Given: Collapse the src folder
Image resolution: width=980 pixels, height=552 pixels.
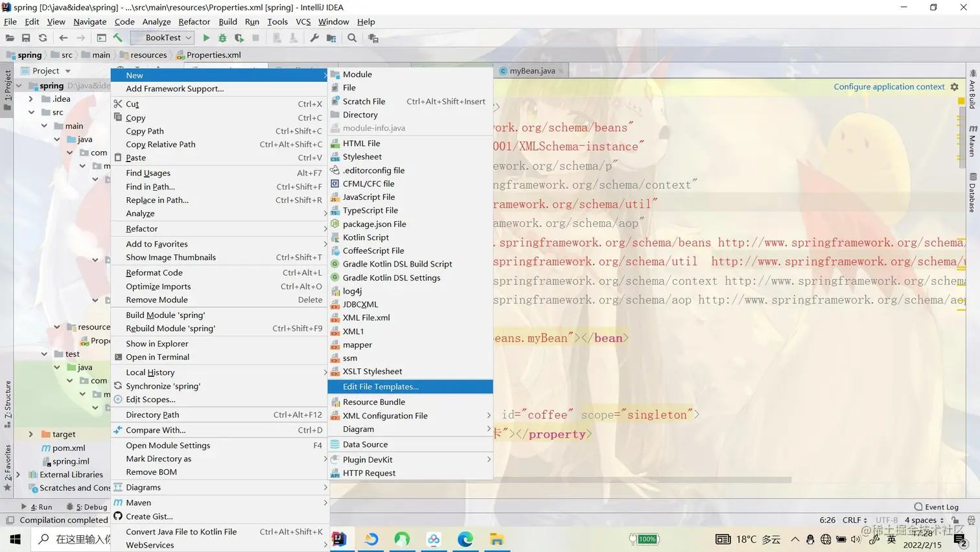Looking at the screenshot, I should pyautogui.click(x=30, y=112).
